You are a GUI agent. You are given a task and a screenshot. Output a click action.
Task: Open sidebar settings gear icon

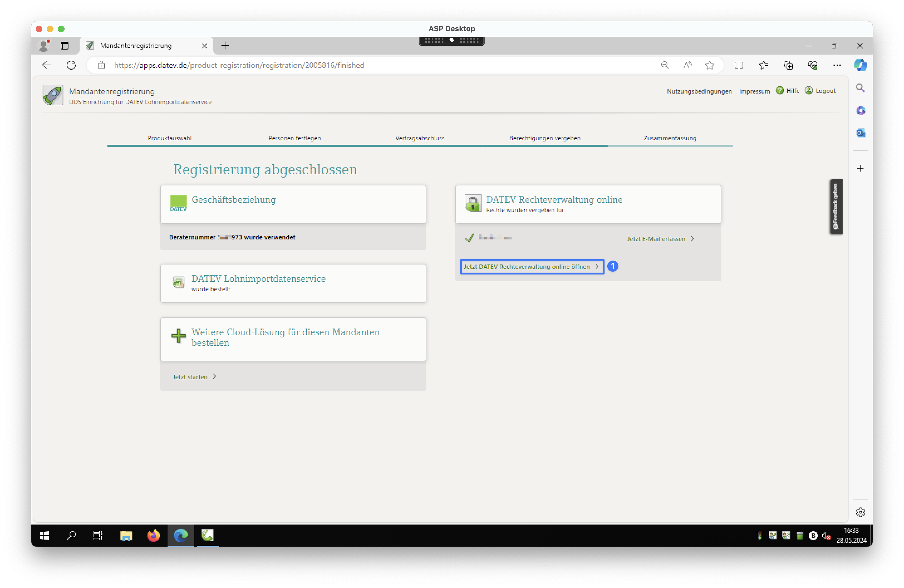click(x=860, y=512)
